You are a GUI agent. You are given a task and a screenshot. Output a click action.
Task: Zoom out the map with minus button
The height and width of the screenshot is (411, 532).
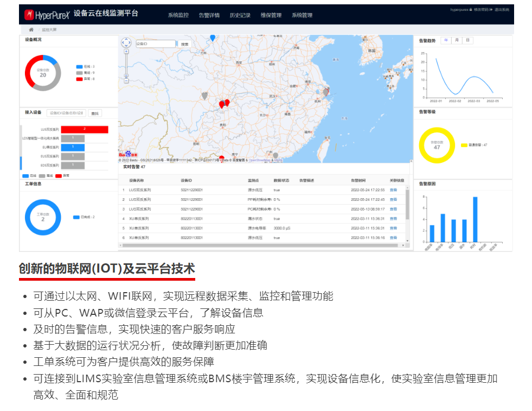coord(126,80)
